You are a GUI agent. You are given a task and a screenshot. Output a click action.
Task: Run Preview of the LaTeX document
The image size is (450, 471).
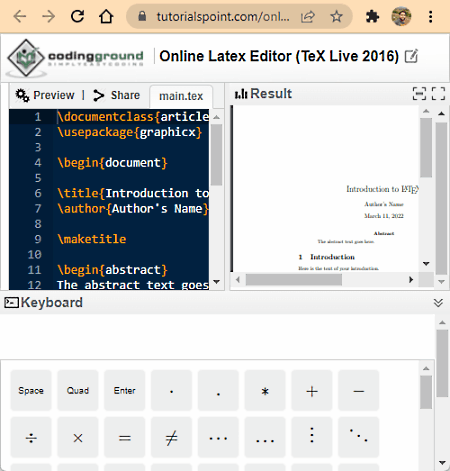tap(45, 95)
